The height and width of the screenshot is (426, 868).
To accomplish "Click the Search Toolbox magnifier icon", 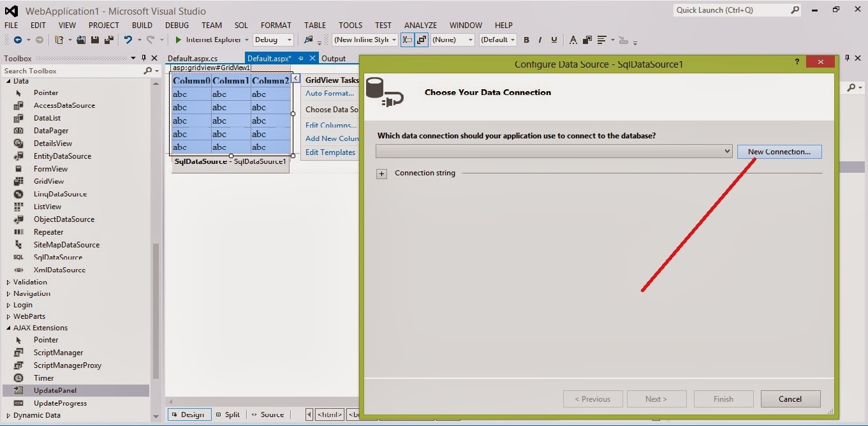I will [148, 71].
